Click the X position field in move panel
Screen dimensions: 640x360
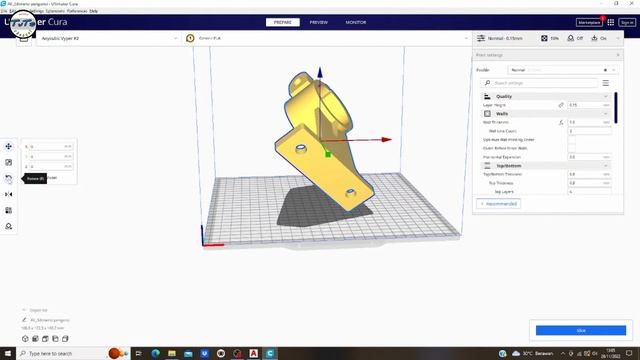click(51, 146)
